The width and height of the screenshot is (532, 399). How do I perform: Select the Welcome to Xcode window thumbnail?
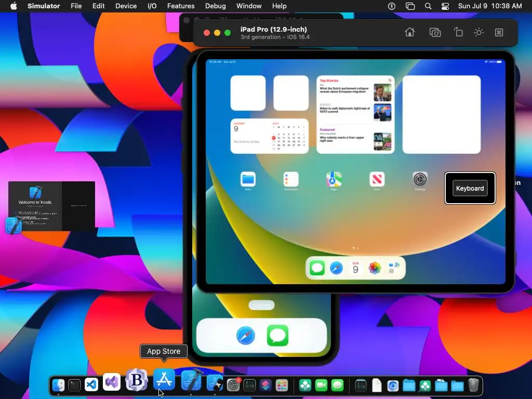point(51,206)
